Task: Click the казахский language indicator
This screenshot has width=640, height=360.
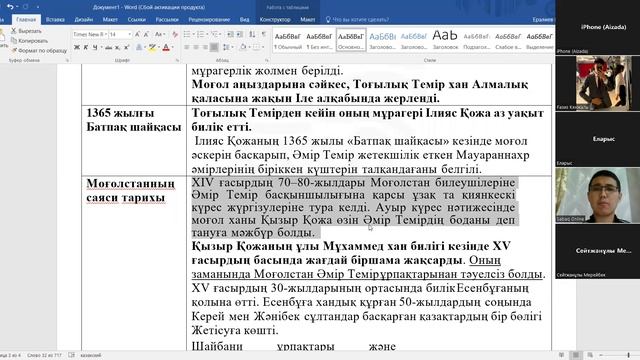Action: 90,356
